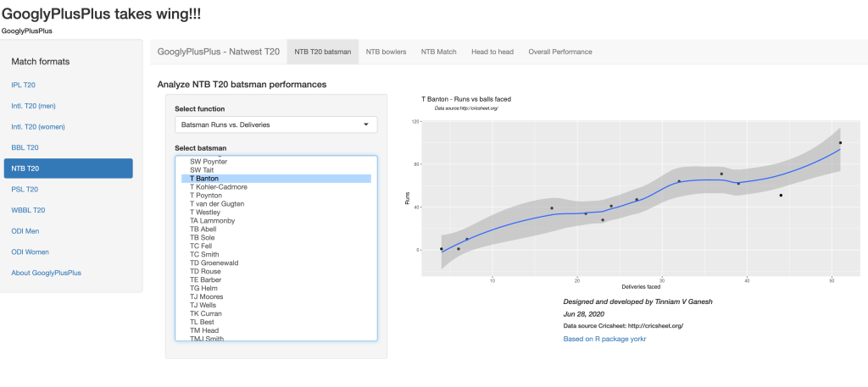The image size is (868, 387).
Task: Choose Intl. T20 (men) in sidebar
Action: [x=33, y=106]
